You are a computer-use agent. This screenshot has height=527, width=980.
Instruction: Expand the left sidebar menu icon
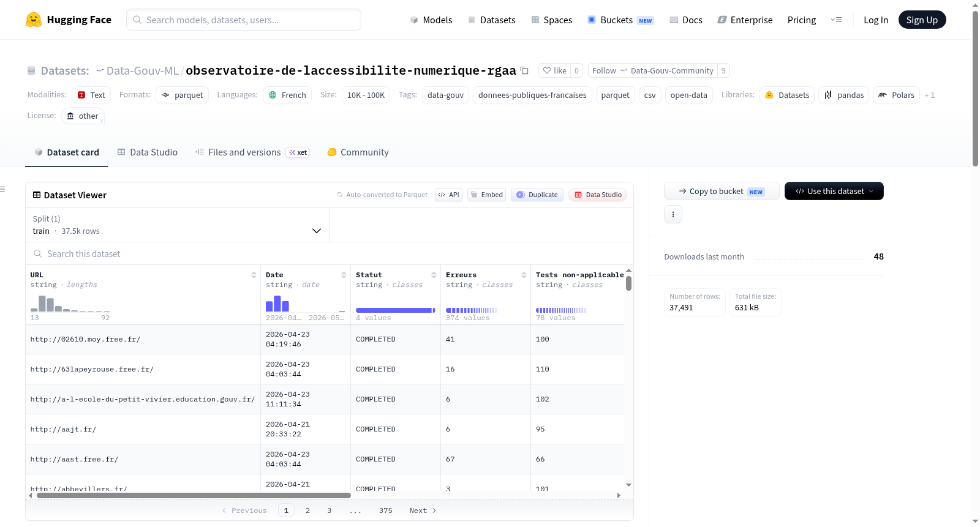(x=3, y=189)
